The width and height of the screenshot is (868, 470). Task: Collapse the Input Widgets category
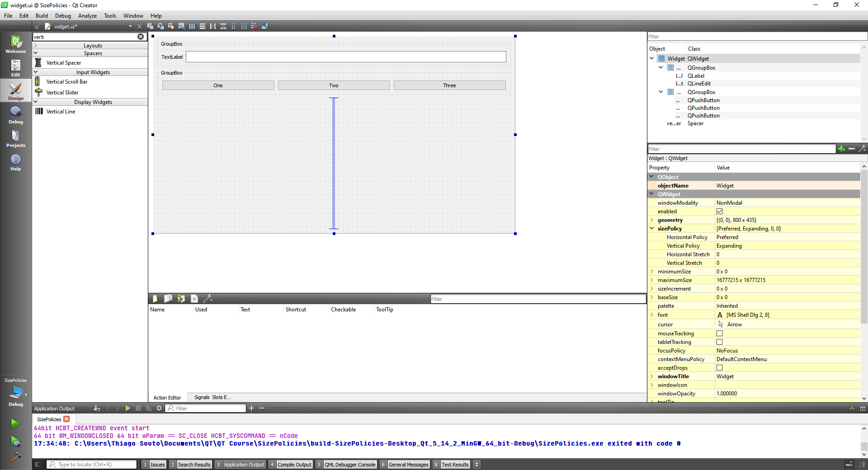pyautogui.click(x=35, y=72)
